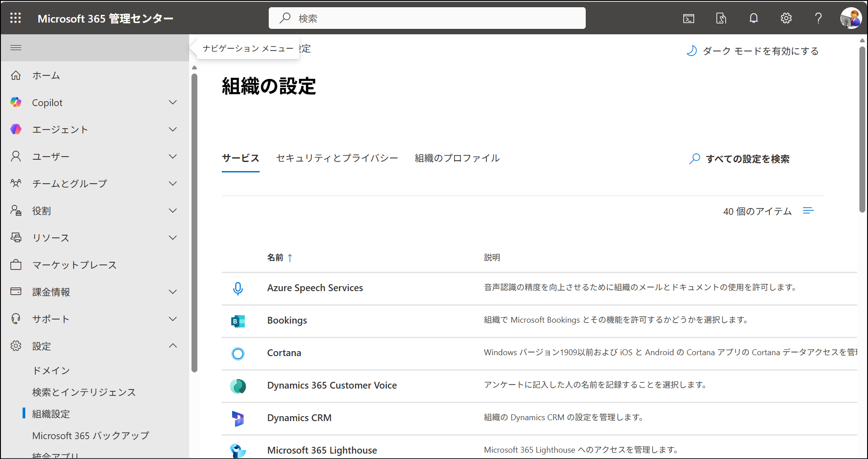Click the Cloud Shell terminal icon
This screenshot has height=459, width=868.
click(688, 19)
